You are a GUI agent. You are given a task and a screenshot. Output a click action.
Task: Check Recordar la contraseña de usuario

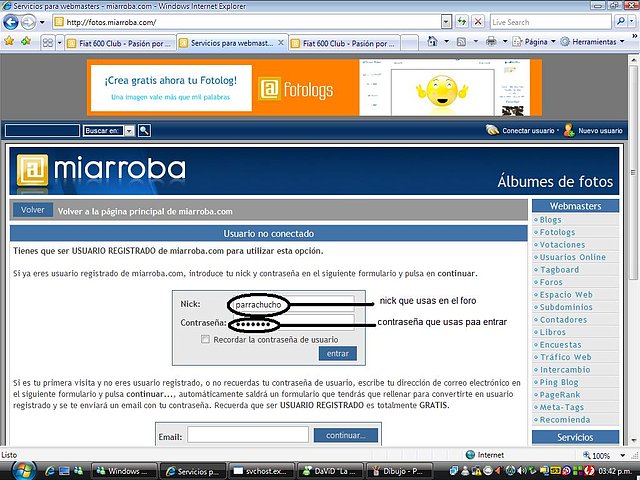205,339
